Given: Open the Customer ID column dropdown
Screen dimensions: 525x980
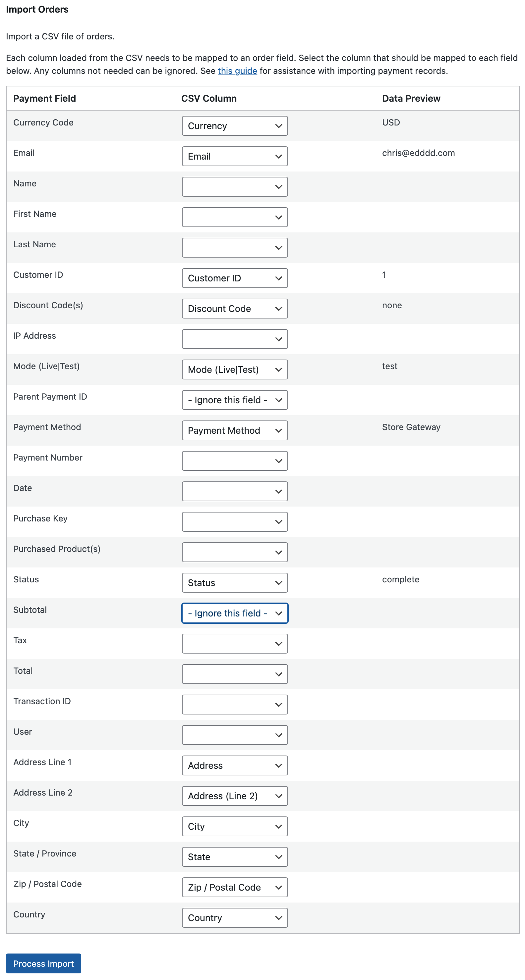Looking at the screenshot, I should (x=235, y=278).
